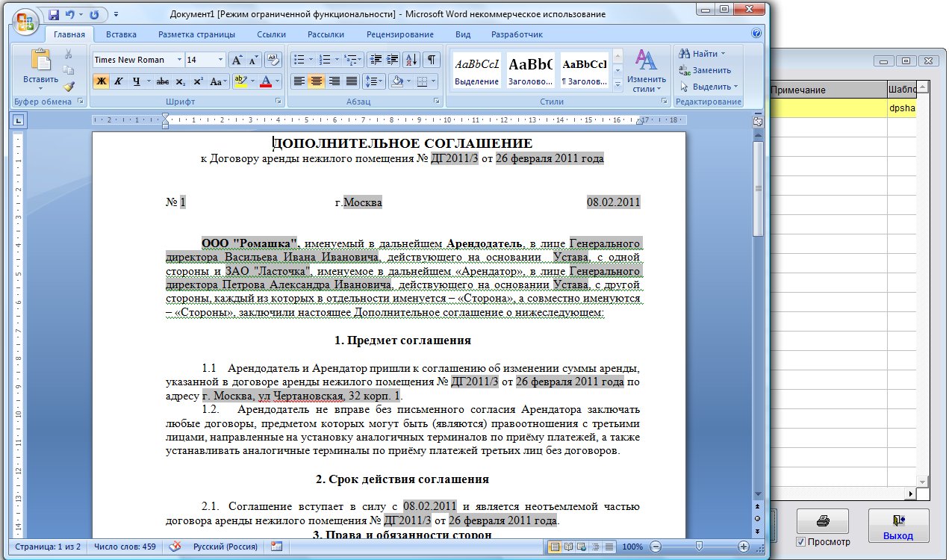The height and width of the screenshot is (560, 949).
Task: Open the Рецензирование ribbon tab
Action: coord(399,34)
